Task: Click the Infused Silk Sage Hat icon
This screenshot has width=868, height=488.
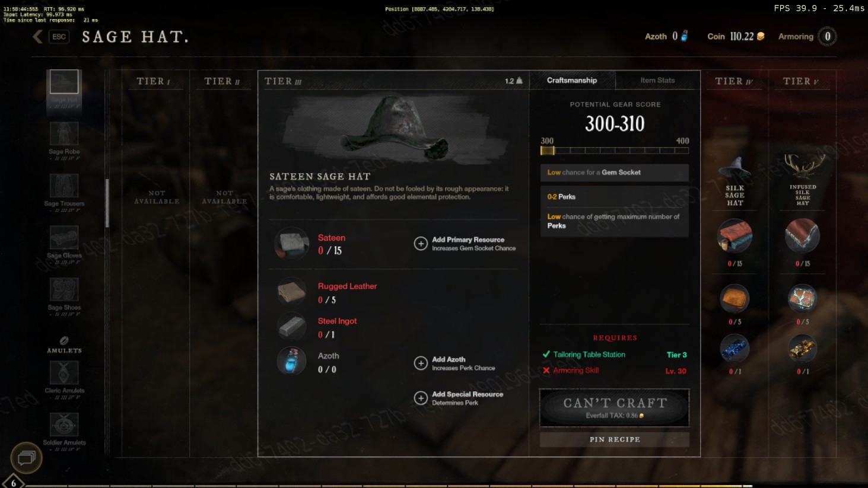Action: tap(803, 167)
